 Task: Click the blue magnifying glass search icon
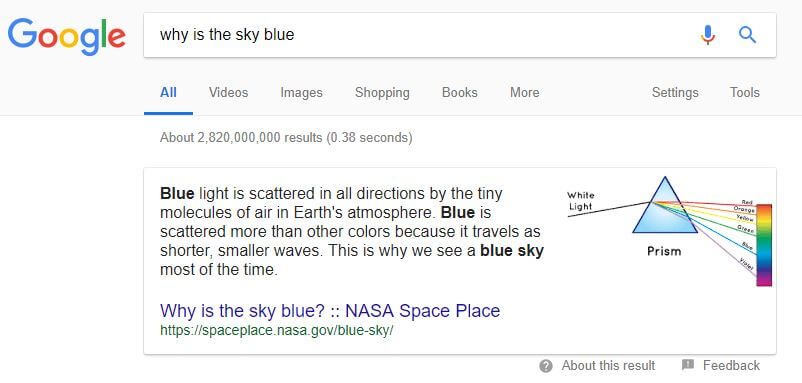pyautogui.click(x=747, y=35)
